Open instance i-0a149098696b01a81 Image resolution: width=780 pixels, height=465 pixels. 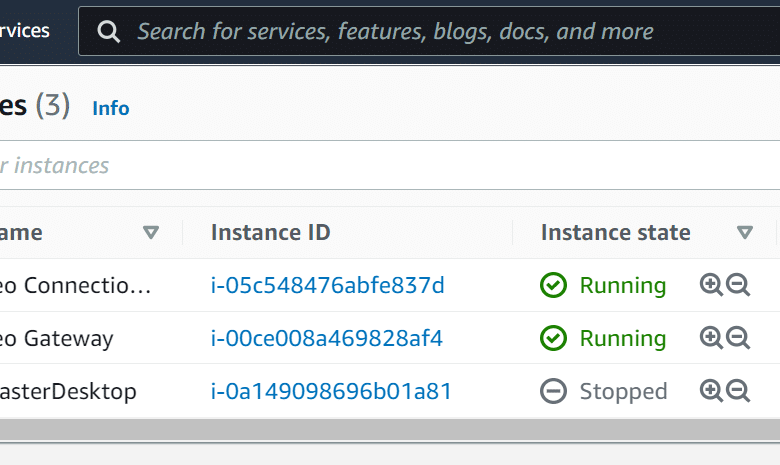point(331,391)
